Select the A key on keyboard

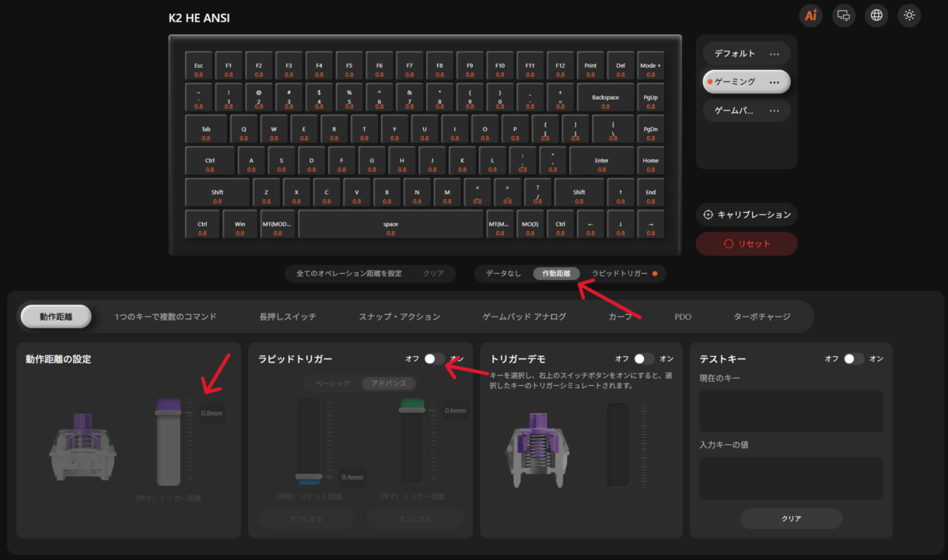tap(251, 161)
